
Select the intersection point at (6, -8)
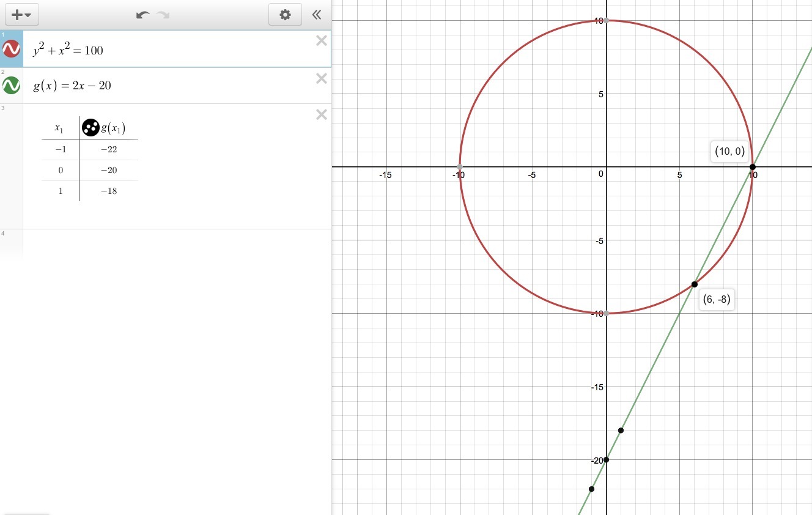(x=695, y=284)
